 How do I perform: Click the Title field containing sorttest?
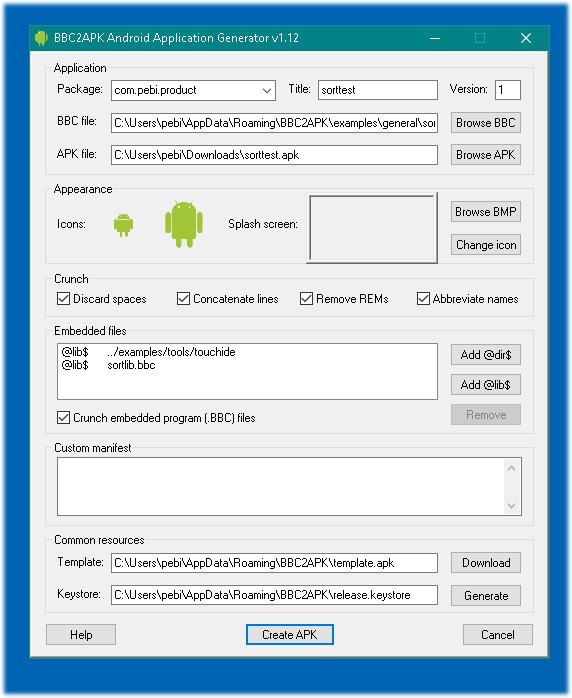378,90
